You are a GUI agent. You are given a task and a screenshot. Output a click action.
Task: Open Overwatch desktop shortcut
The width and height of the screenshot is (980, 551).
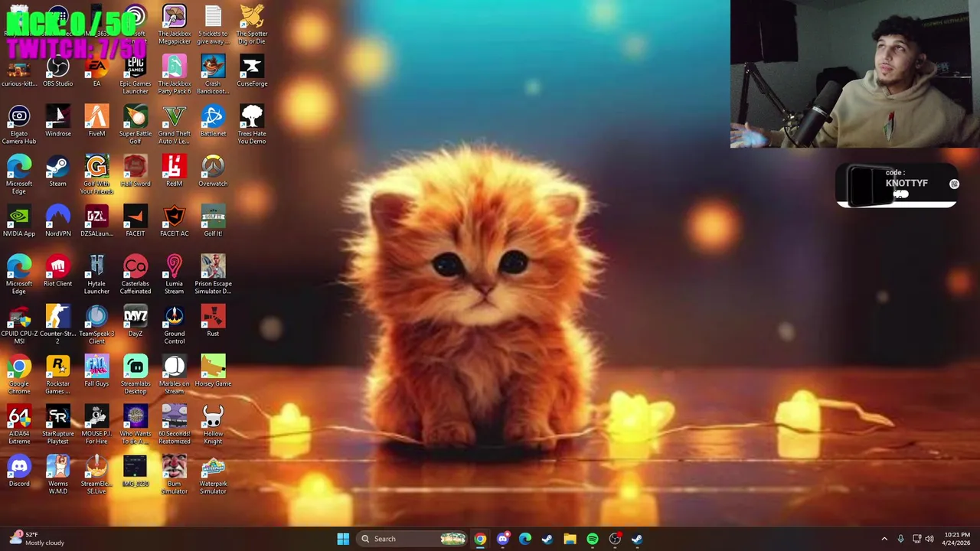(x=213, y=171)
